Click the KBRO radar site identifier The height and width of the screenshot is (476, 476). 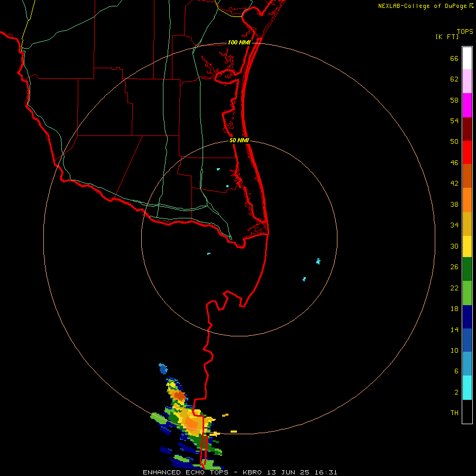click(253, 472)
